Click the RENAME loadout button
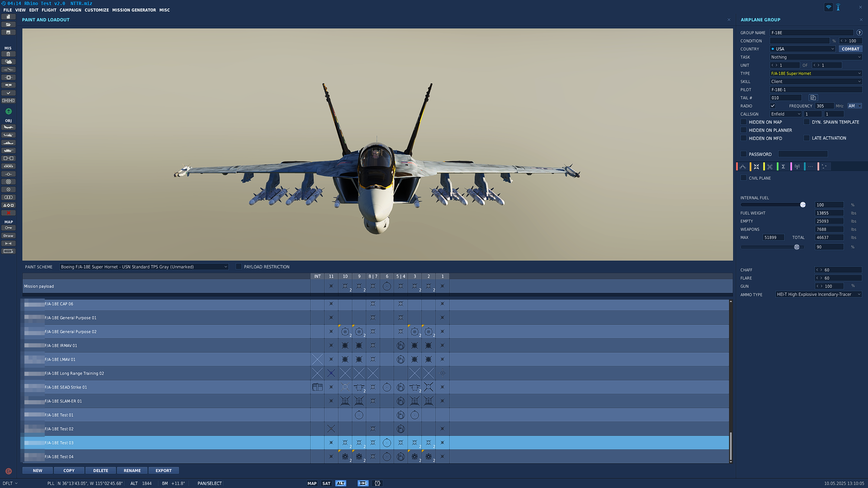868x488 pixels. pyautogui.click(x=132, y=471)
